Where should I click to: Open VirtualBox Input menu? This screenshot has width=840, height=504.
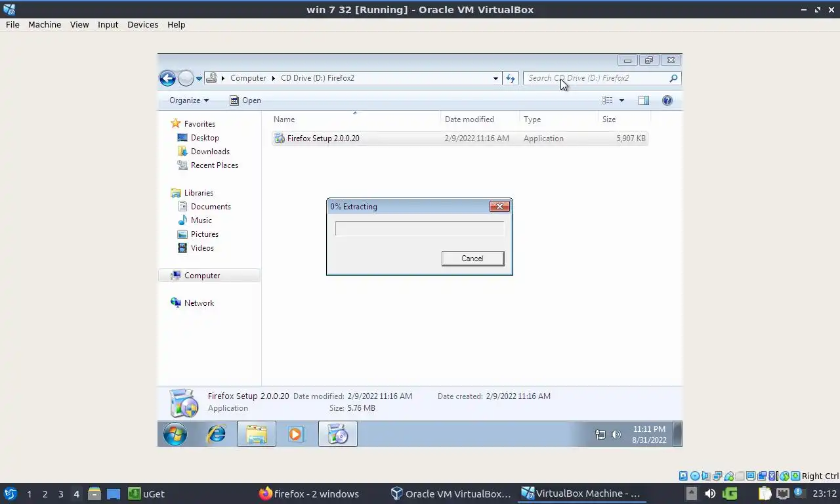(108, 24)
